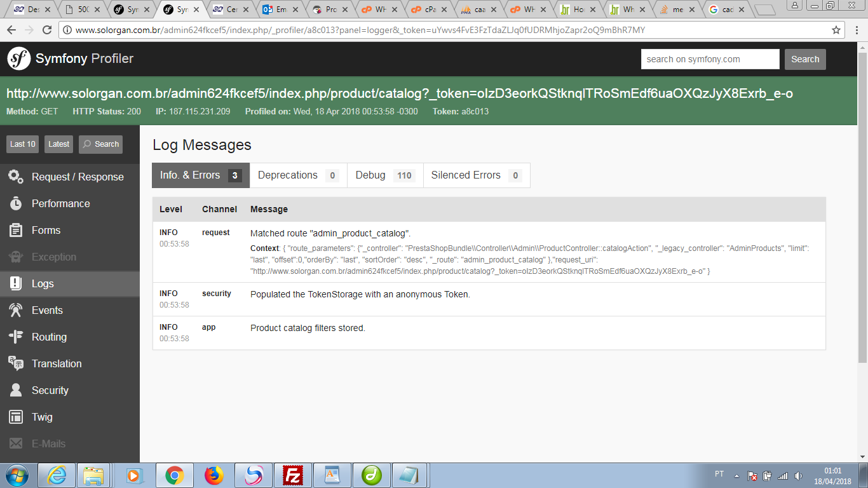Click the Exception ghost icon in sidebar

click(x=16, y=257)
